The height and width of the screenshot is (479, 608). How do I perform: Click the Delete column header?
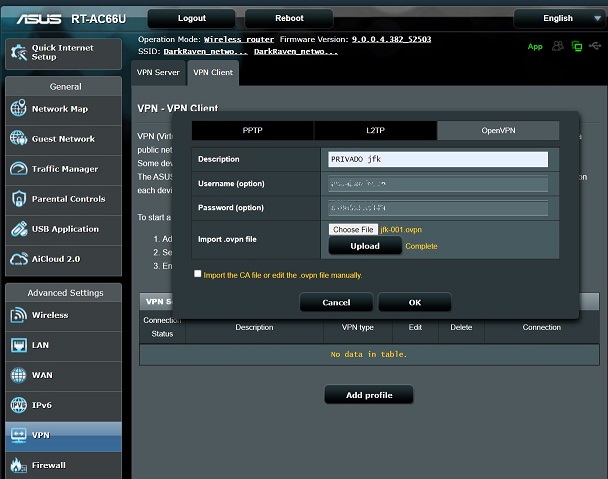click(x=461, y=327)
